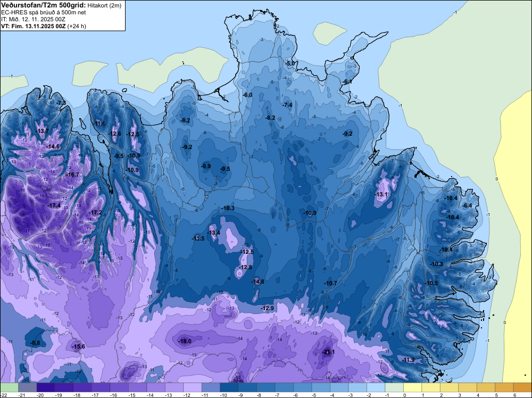Image resolution: width=532 pixels, height=398 pixels.
Task: Click the -11.6 temperature label
Action: (x=100, y=123)
